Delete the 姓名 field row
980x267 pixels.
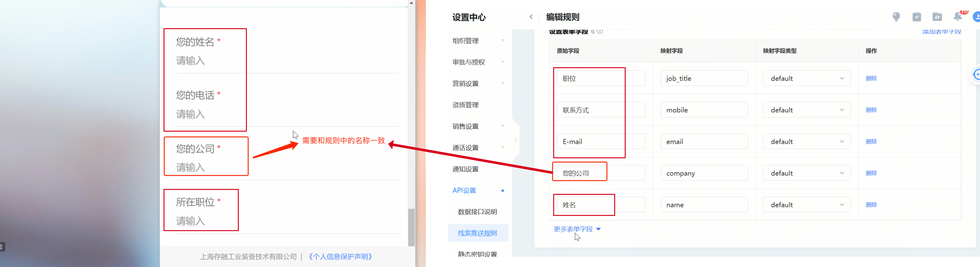click(871, 205)
